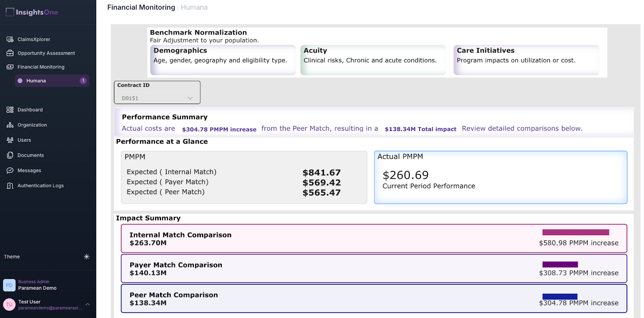Click the Opportunity Assessment icon
This screenshot has height=318, width=644.
(10, 53)
